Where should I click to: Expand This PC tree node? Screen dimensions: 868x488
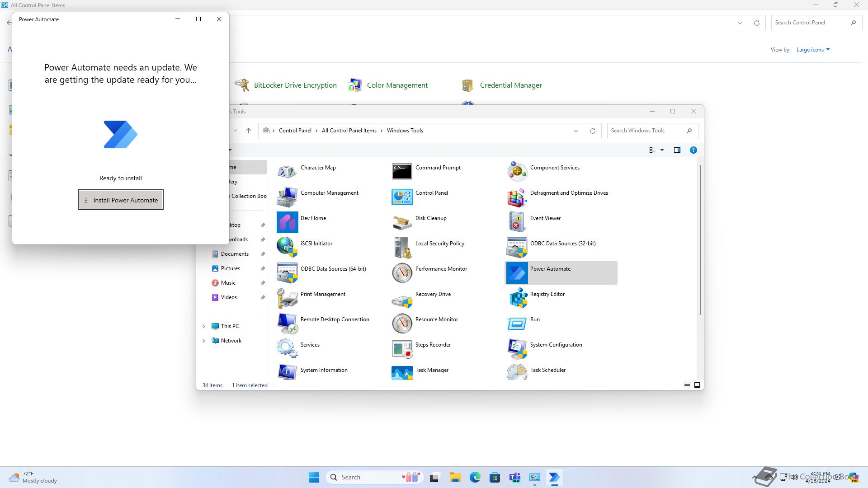(x=203, y=326)
